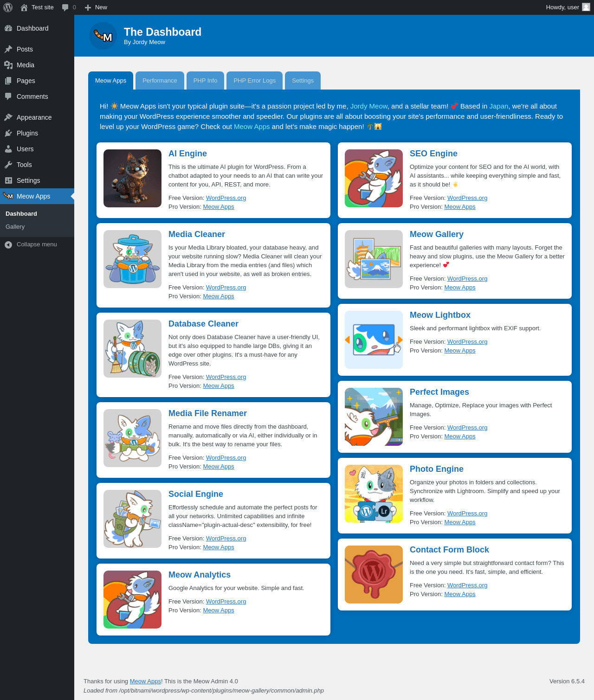Open Meow Analytics WordPress.org link
The width and height of the screenshot is (594, 700).
coord(226,602)
